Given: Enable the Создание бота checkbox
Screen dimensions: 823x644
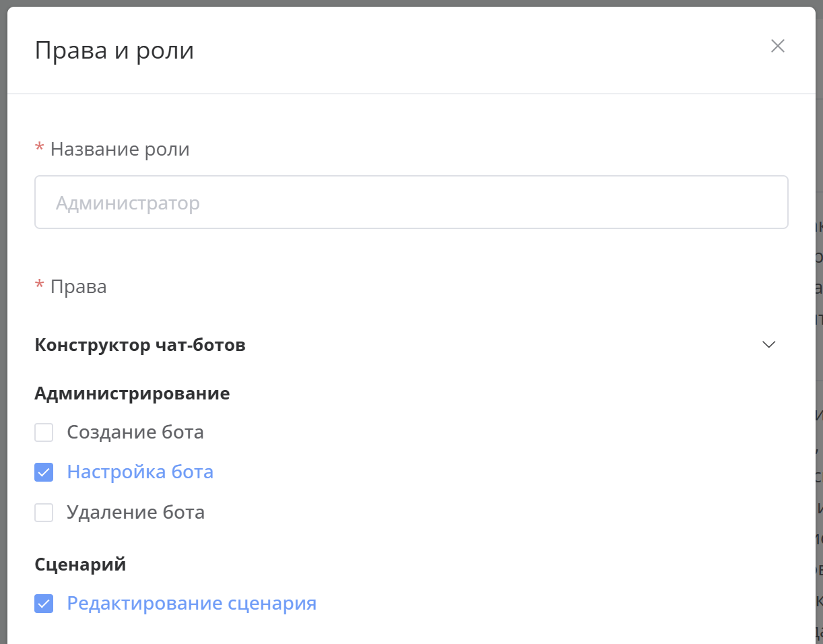Looking at the screenshot, I should coord(44,432).
